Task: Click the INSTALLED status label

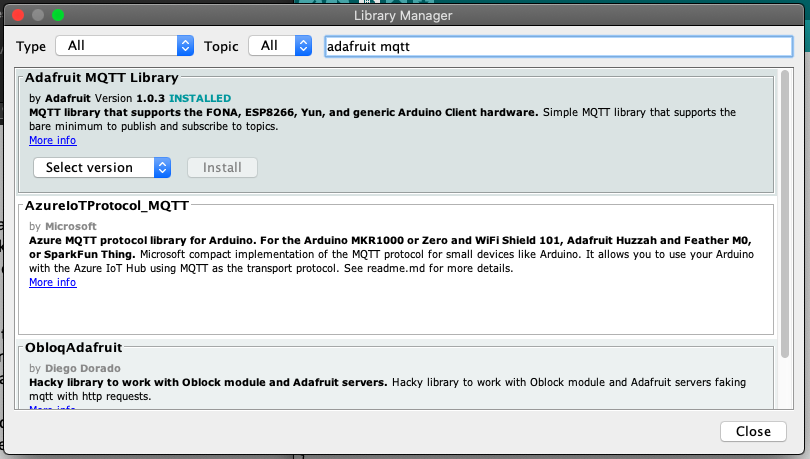Action: (200, 98)
